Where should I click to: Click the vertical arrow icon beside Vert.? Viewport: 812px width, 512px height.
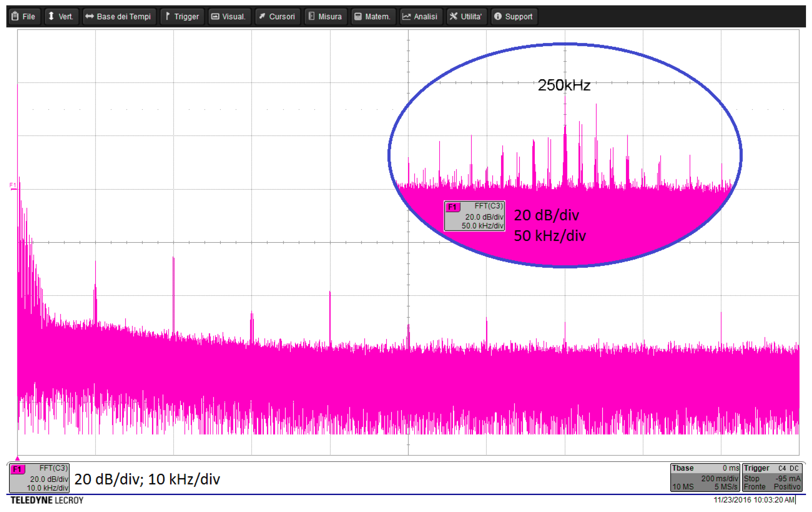coord(51,16)
